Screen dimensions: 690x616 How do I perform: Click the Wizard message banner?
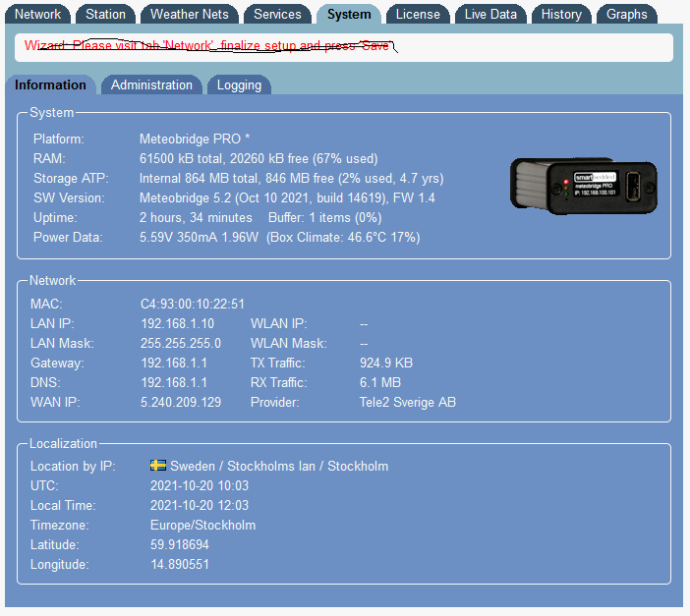(x=344, y=47)
